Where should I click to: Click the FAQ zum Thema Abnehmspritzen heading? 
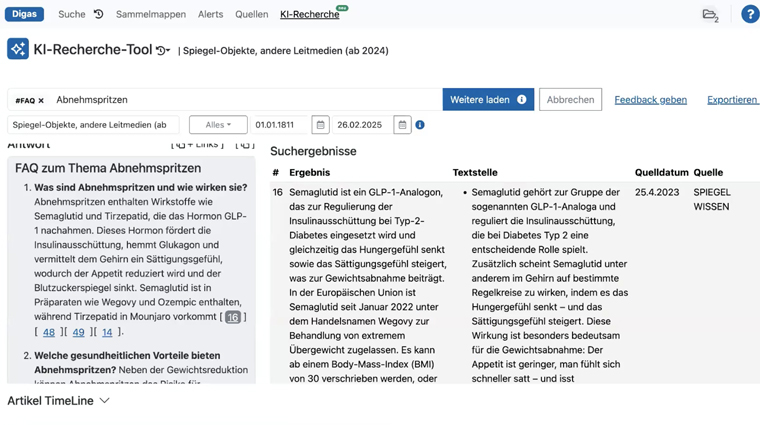108,168
